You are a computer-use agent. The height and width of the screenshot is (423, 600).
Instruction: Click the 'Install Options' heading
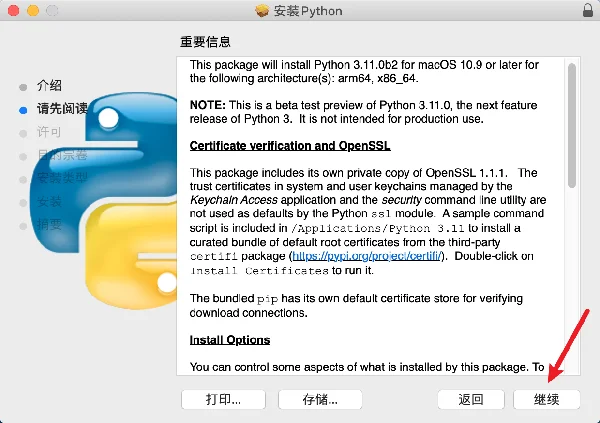[x=230, y=340]
